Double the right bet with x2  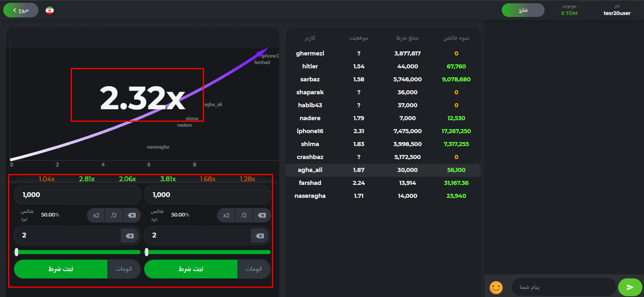[226, 215]
